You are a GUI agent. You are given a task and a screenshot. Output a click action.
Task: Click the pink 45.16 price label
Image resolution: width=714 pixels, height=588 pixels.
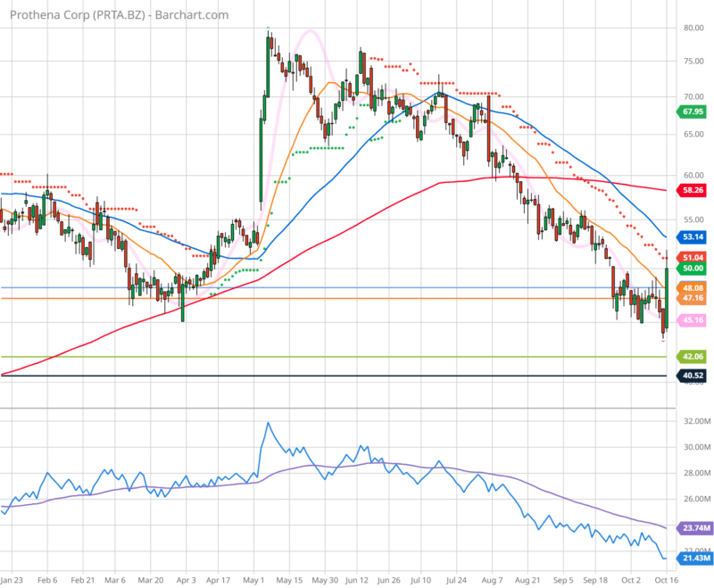click(692, 320)
